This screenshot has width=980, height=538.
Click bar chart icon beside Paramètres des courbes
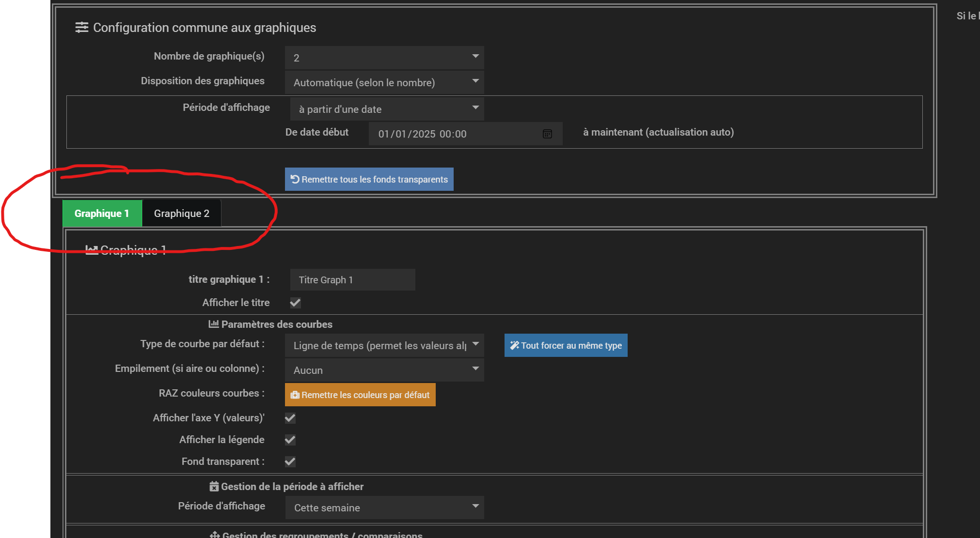point(213,324)
